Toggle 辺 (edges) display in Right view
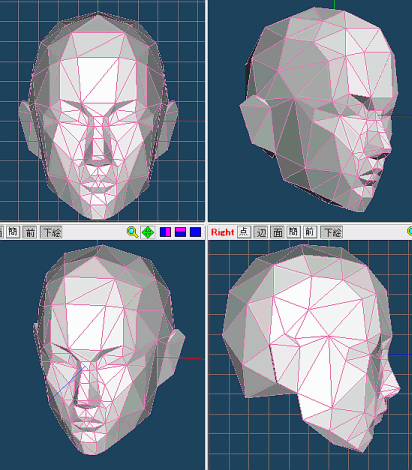This screenshot has height=470, width=412. 261,232
